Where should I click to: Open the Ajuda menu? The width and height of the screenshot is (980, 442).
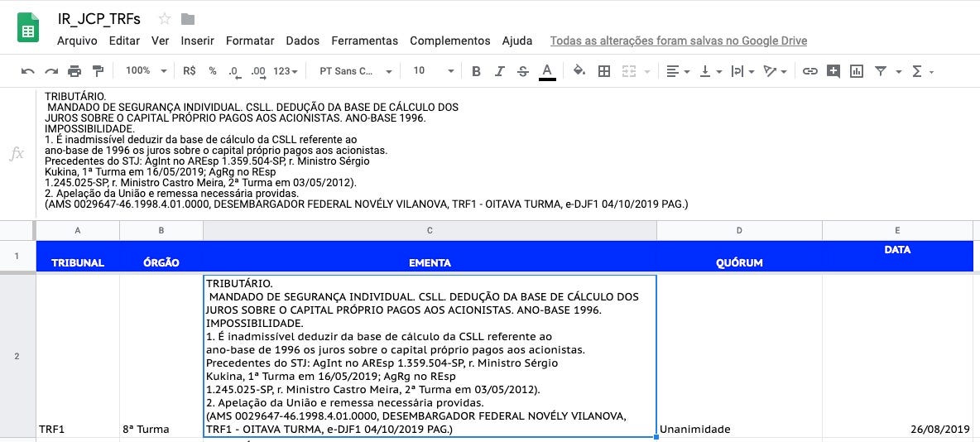[516, 41]
